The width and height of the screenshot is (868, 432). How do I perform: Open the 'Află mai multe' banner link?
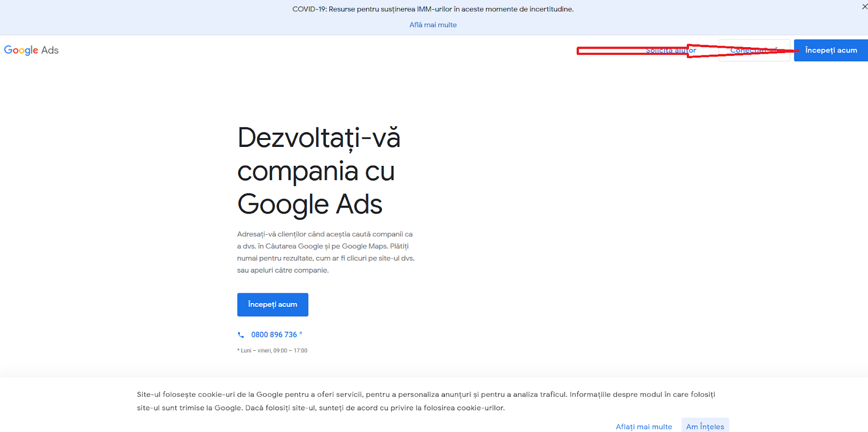point(433,25)
